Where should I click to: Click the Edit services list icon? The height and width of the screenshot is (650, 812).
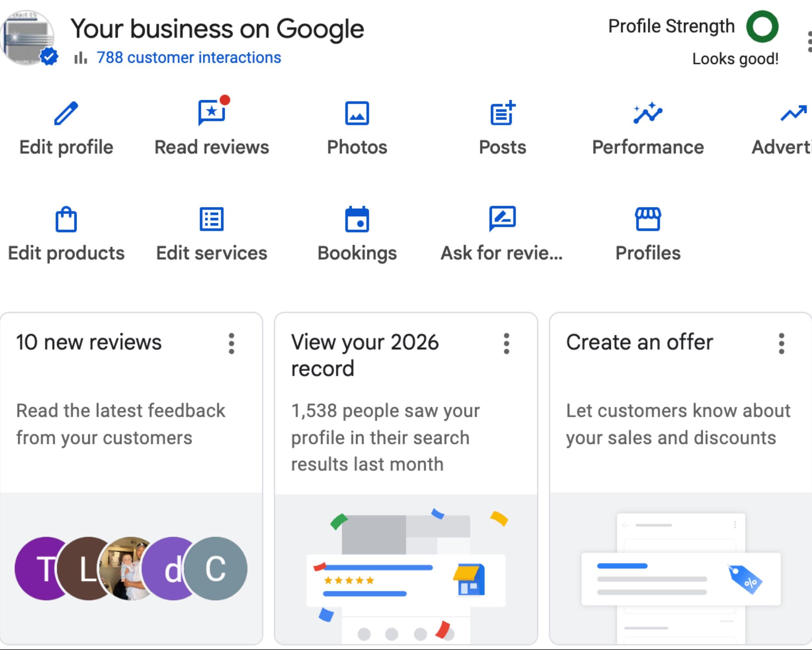(x=212, y=219)
